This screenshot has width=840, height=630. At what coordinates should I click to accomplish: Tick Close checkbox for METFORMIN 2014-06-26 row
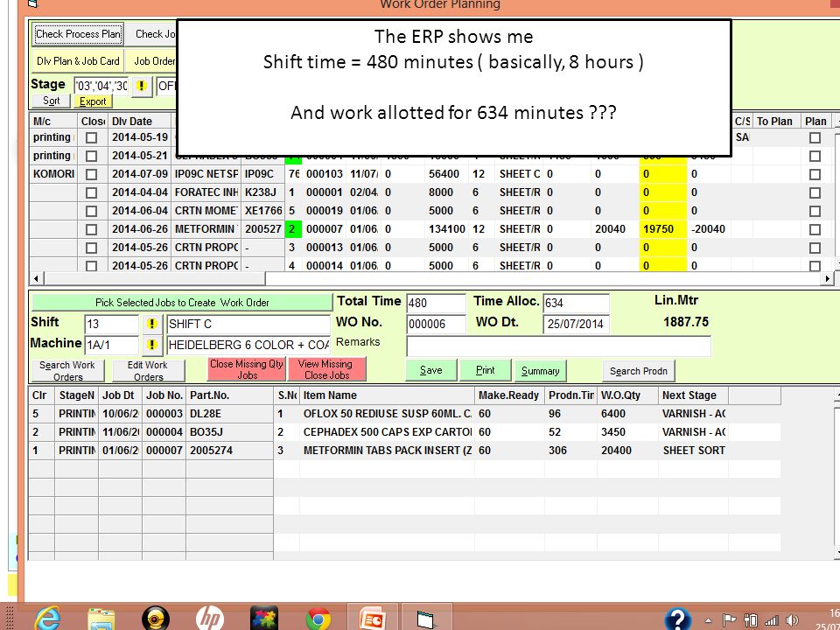coord(92,229)
